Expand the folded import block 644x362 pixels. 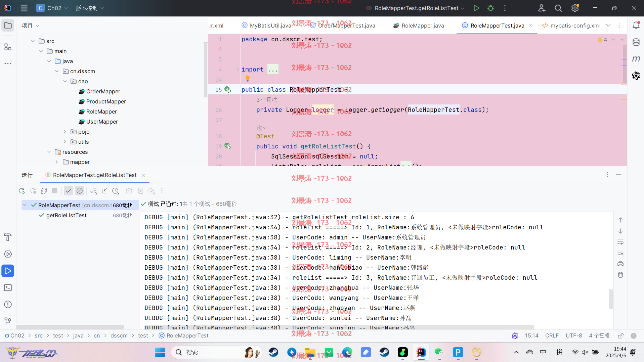click(x=238, y=69)
